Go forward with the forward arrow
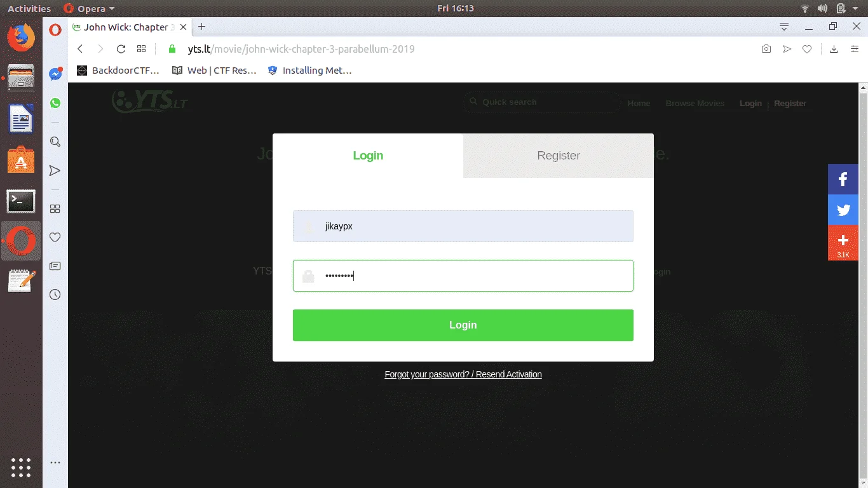This screenshot has width=868, height=488. (100, 49)
